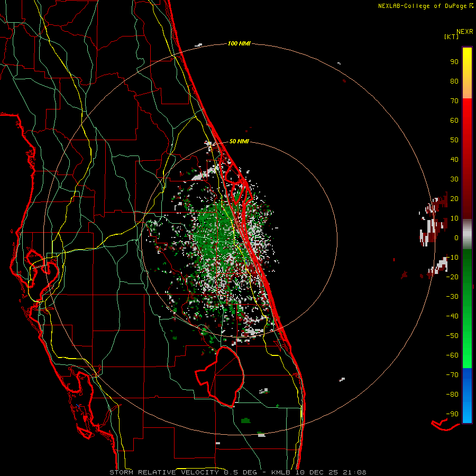Click the 90 value on velocity scale
Viewport: 476px width, 476px height.
click(454, 62)
